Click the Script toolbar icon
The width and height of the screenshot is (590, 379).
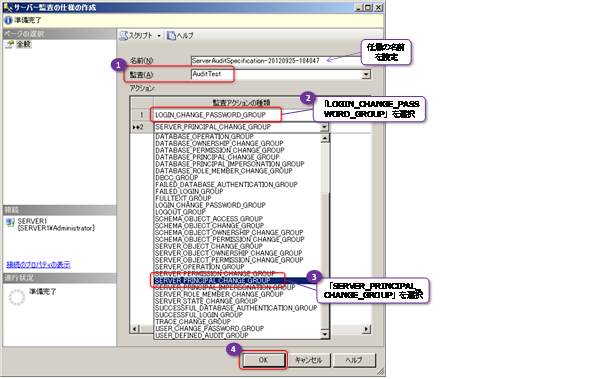tap(124, 36)
